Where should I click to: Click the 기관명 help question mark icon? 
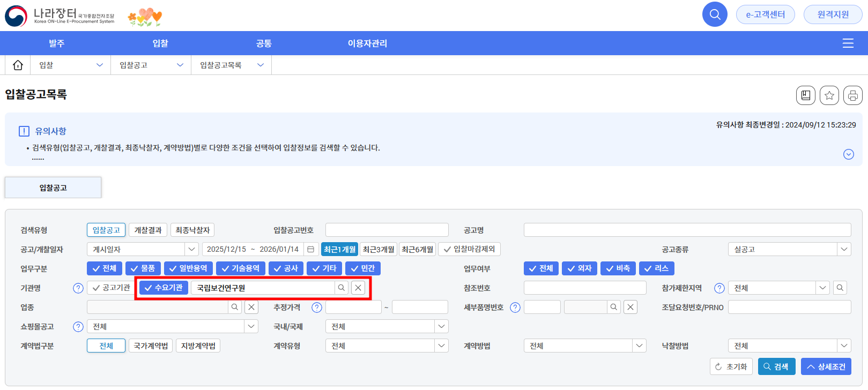(78, 288)
